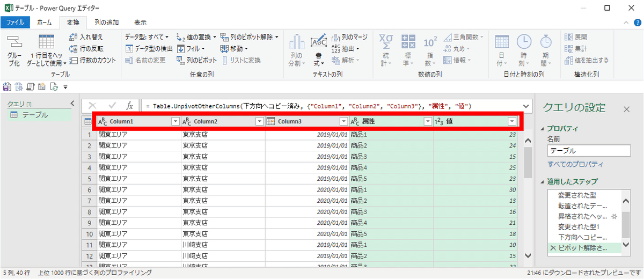Viewport: 644px width, 279px height.
Task: Open the すべてのプロパティ link
Action: [x=575, y=164]
